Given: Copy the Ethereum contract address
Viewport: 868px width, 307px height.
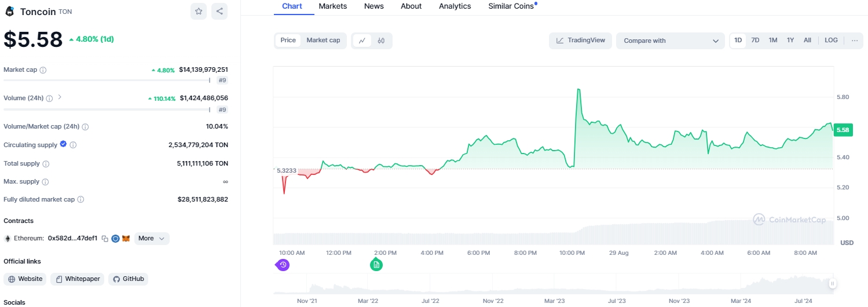Looking at the screenshot, I should [105, 239].
